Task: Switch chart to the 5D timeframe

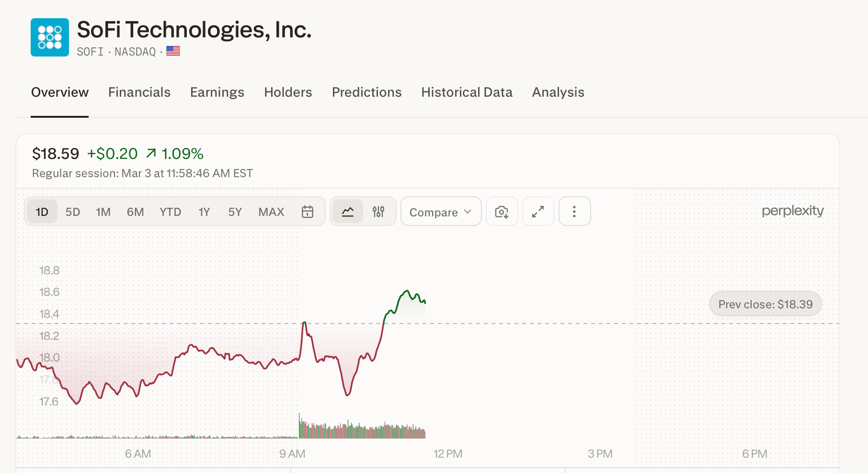Action: pyautogui.click(x=73, y=211)
